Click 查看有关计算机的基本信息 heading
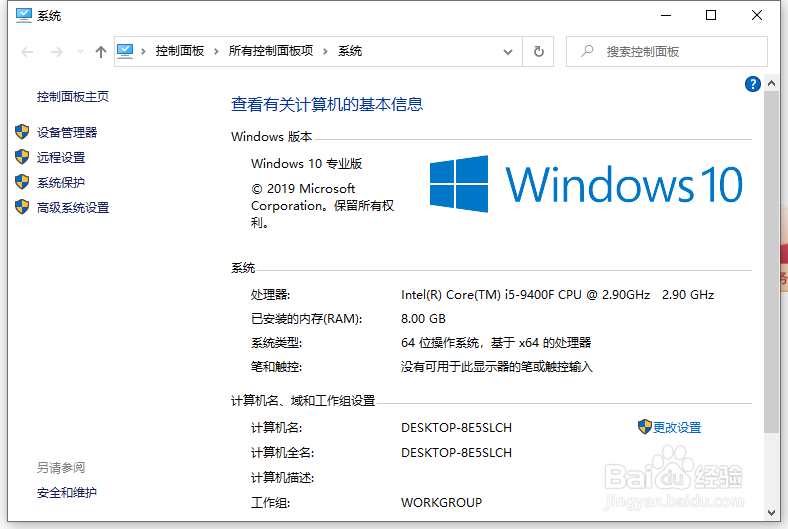The width and height of the screenshot is (788, 529). (x=327, y=104)
